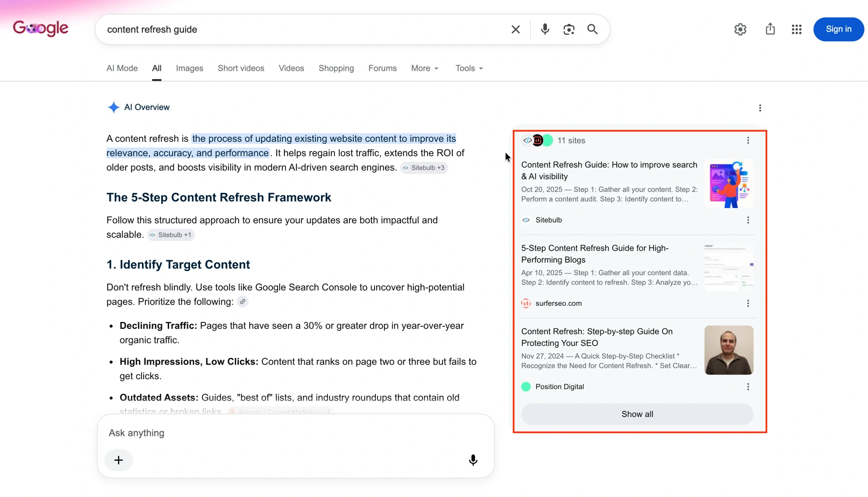Click the surferseo.com source name

[x=558, y=303]
